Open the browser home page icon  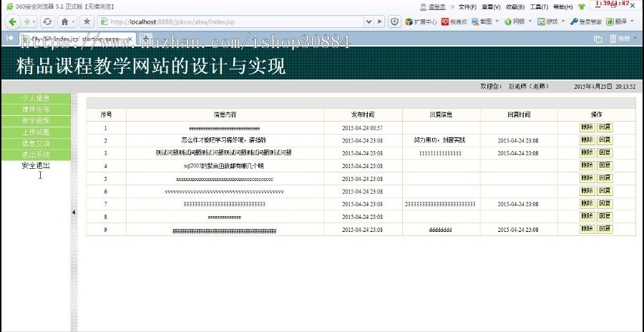[x=64, y=21]
